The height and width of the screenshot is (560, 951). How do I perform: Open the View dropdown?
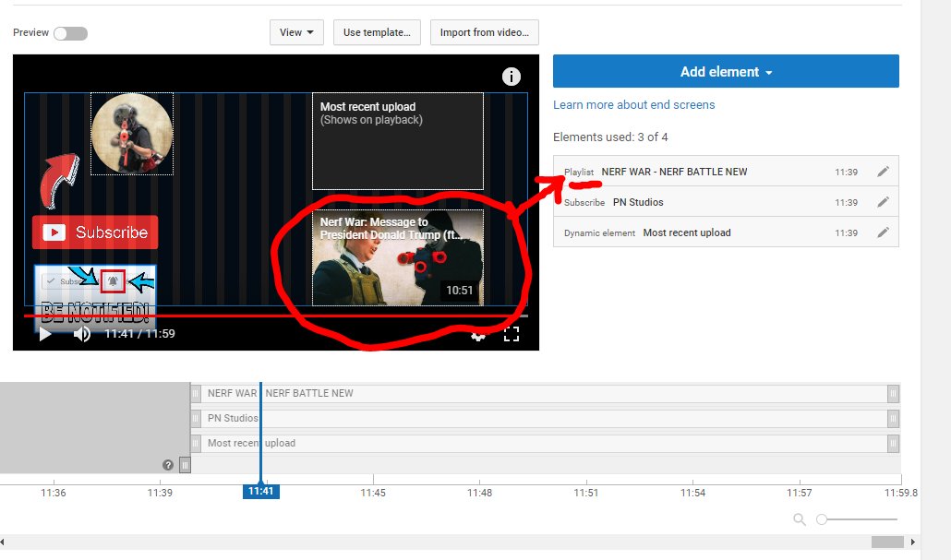coord(296,32)
